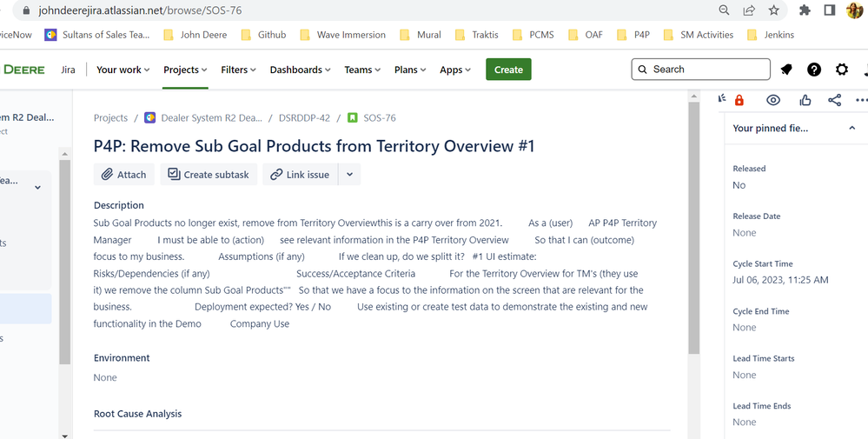Open the Sultans of Sales Team bookmark

point(97,35)
